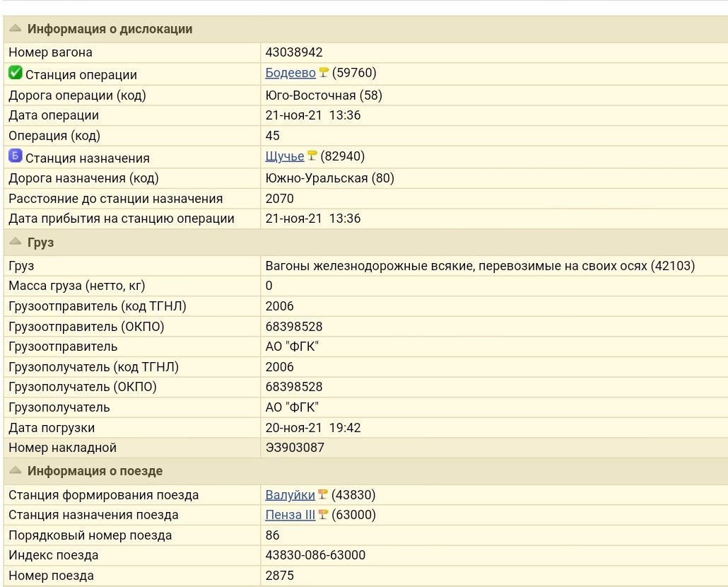Screen dimensions: 728x587
Task: Click the yellow sign icon next to Щучье
Action: [x=312, y=156]
